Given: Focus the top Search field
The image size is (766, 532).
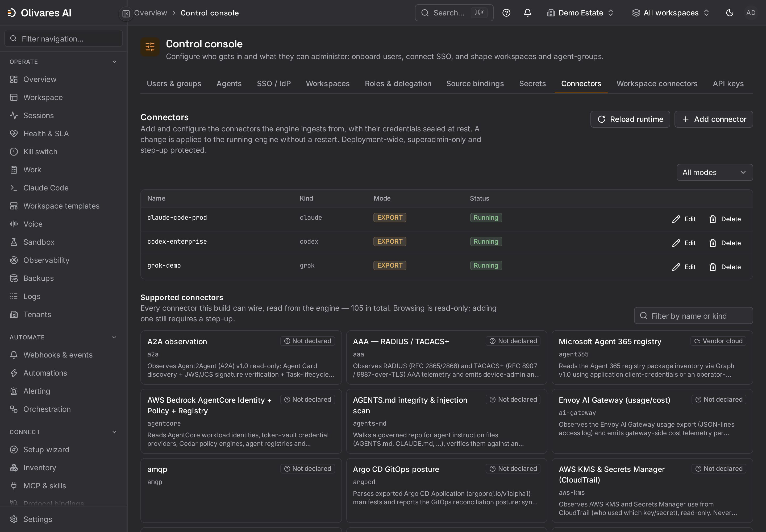Looking at the screenshot, I should 454,13.
